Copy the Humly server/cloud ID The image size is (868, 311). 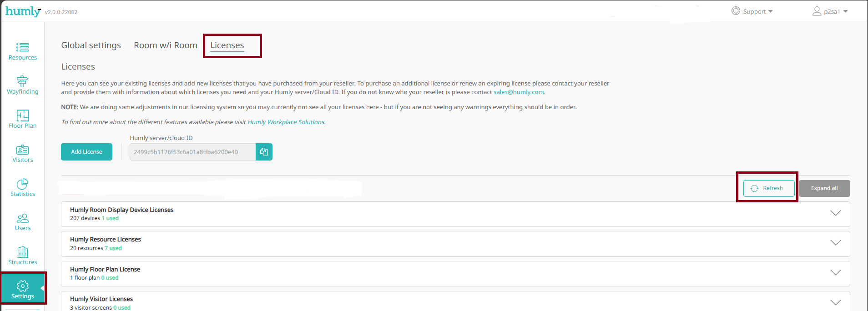point(264,152)
